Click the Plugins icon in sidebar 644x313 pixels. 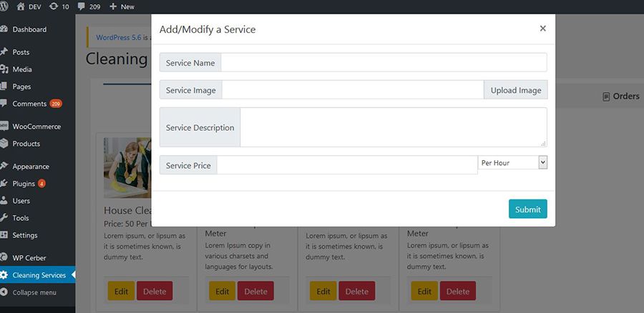pyautogui.click(x=4, y=184)
